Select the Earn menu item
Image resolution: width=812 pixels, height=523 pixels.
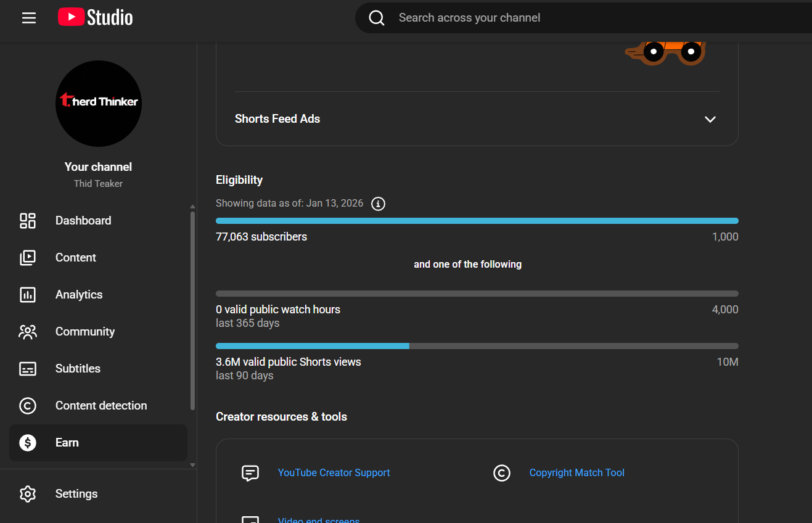coord(67,443)
